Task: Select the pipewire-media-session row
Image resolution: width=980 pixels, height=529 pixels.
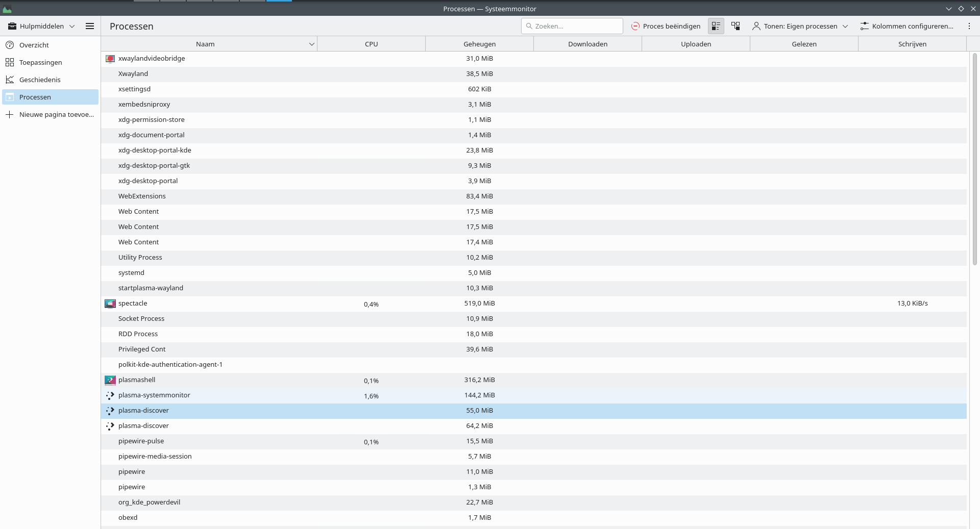Action: click(533, 457)
